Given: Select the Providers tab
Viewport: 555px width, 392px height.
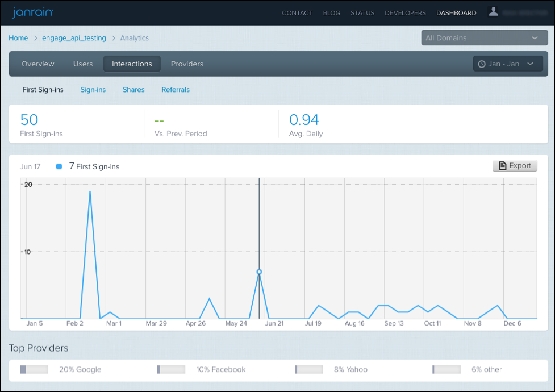Looking at the screenshot, I should [187, 64].
